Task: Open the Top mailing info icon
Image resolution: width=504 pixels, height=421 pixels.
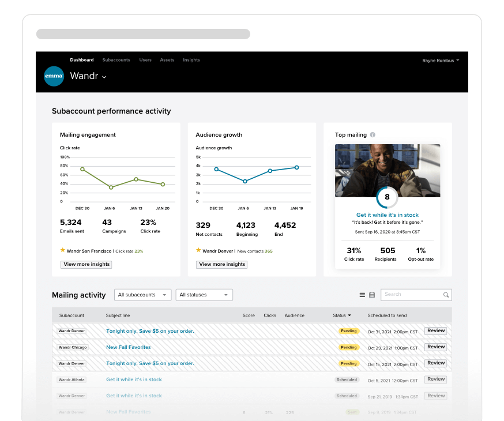Action: [x=373, y=134]
